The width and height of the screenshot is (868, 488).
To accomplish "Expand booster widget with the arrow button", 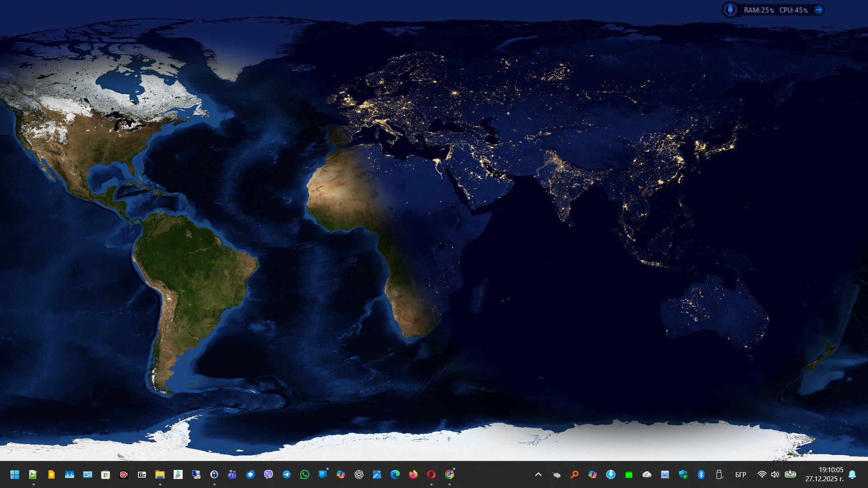I will [x=818, y=10].
